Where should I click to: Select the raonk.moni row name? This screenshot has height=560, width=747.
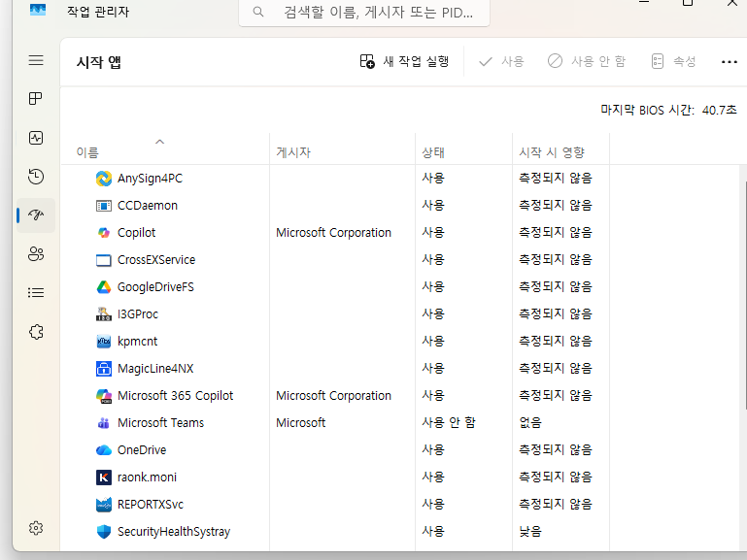coord(148,478)
